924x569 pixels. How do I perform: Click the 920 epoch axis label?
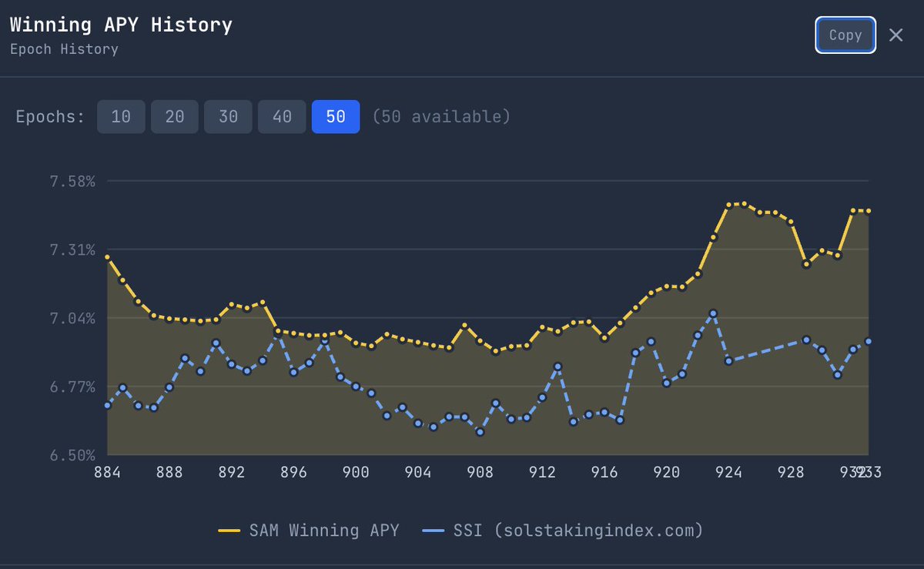tap(667, 473)
